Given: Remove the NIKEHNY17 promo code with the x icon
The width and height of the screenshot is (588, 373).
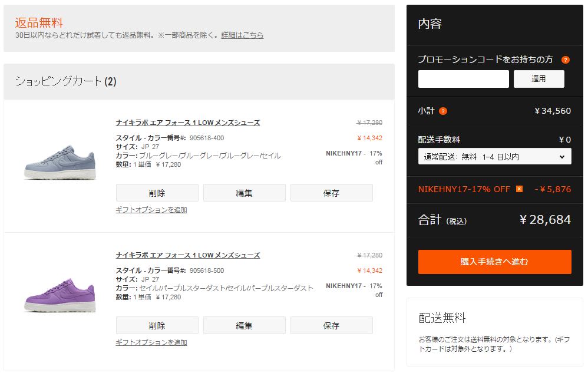Looking at the screenshot, I should click(519, 189).
